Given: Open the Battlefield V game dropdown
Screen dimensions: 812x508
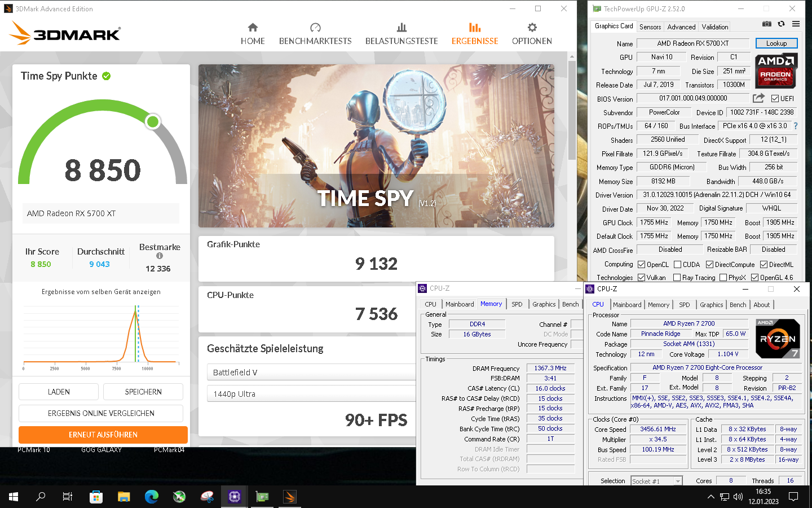Looking at the screenshot, I should click(x=311, y=372).
